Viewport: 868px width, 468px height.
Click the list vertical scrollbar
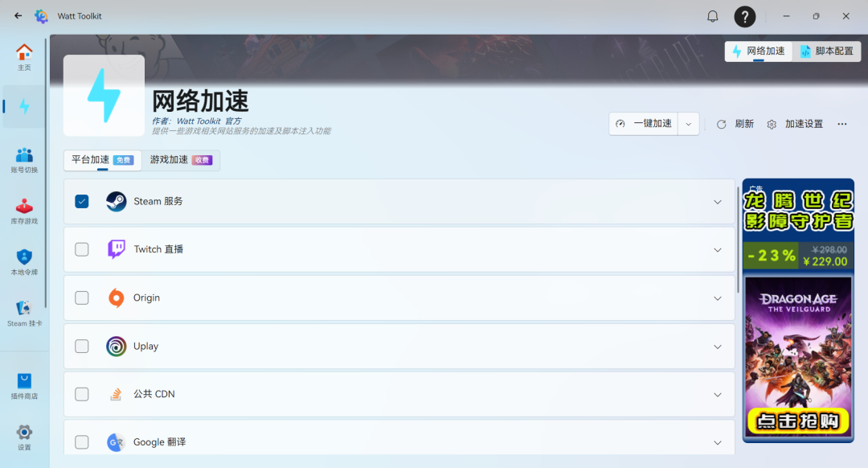pos(738,240)
